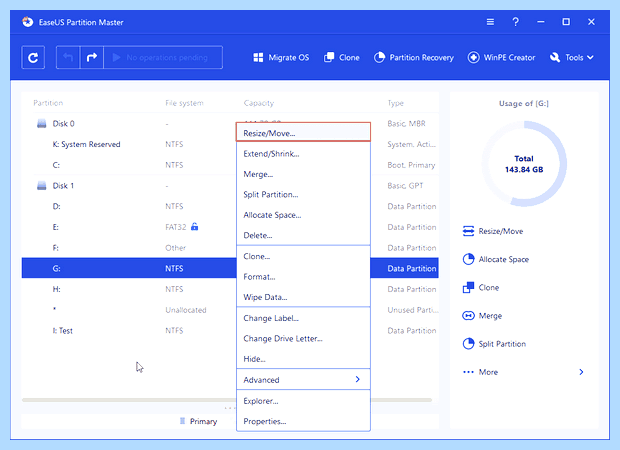Screen dimensions: 620x450
Task: Choose Change Drive Letter... entry
Action: (303, 338)
